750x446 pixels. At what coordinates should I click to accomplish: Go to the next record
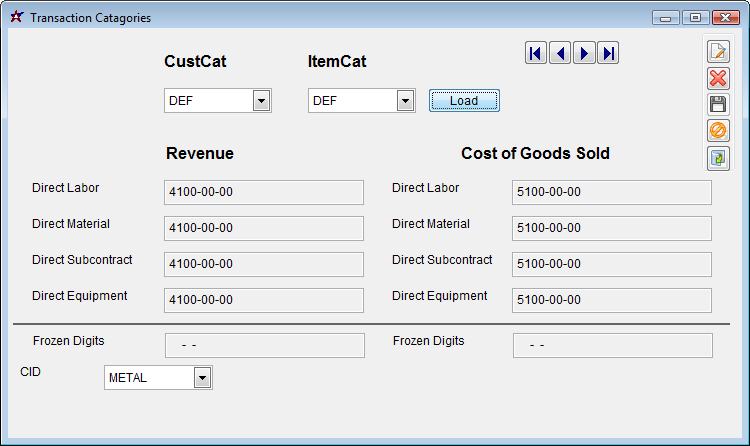click(584, 53)
